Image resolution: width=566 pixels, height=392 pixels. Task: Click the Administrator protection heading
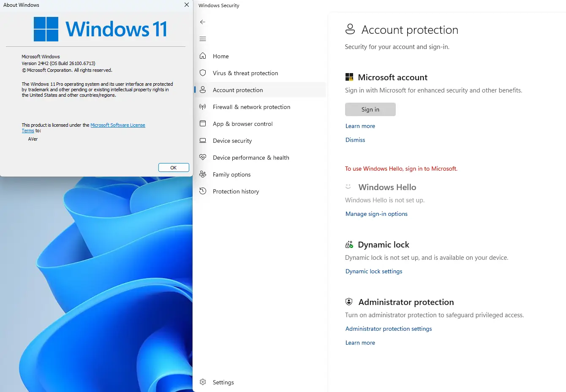(x=406, y=302)
